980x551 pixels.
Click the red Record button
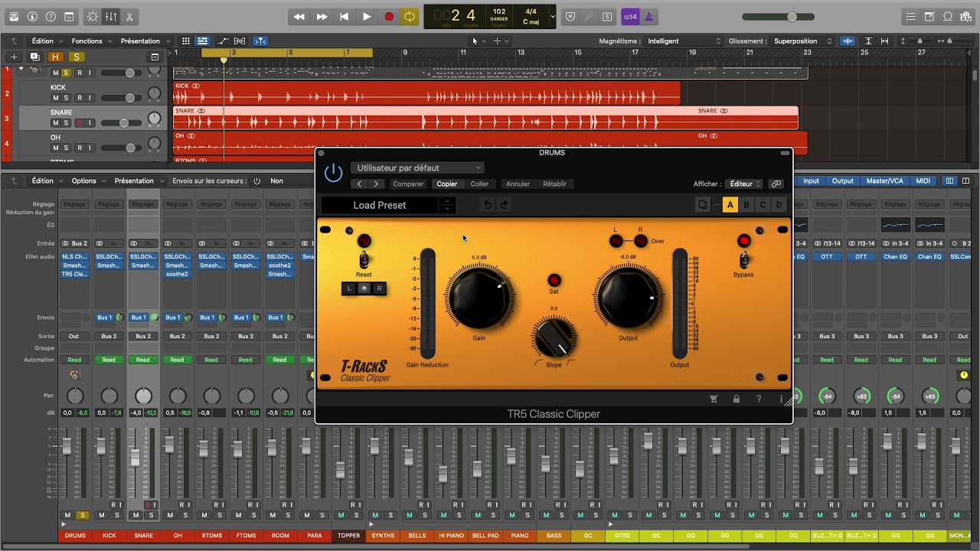(x=389, y=17)
